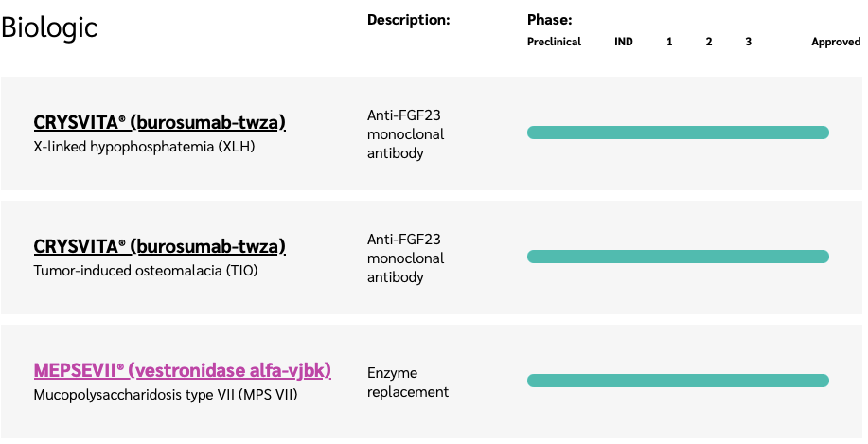Click the Preclinical phase label

pyautogui.click(x=554, y=42)
